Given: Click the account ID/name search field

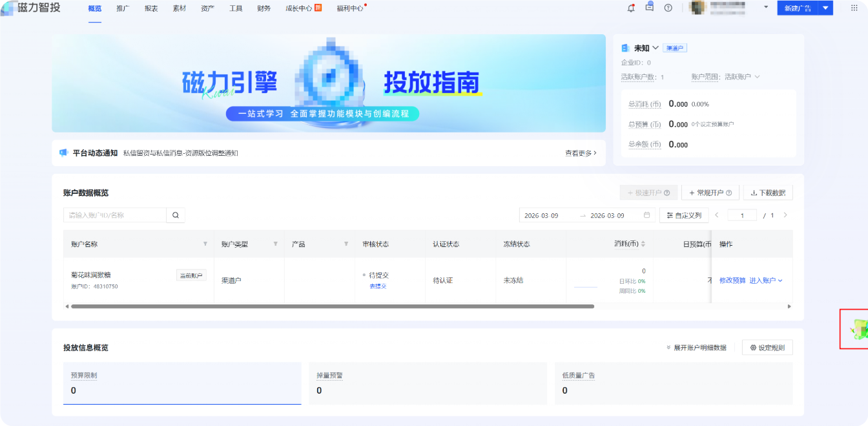Looking at the screenshot, I should click(x=115, y=215).
